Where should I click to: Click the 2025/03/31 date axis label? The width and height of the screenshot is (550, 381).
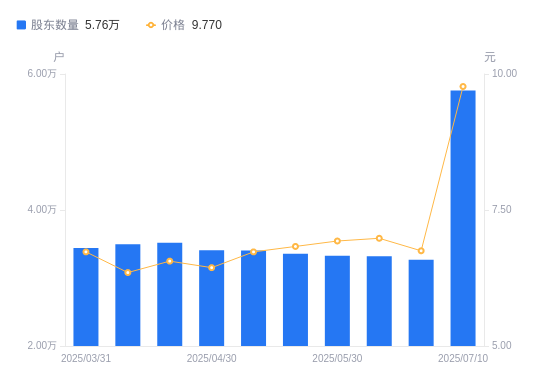point(86,358)
